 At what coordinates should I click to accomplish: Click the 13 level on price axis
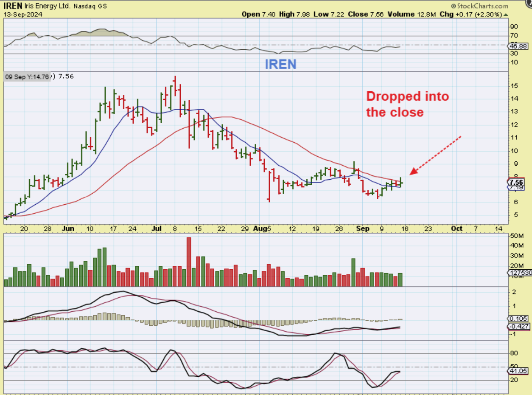tap(514, 112)
